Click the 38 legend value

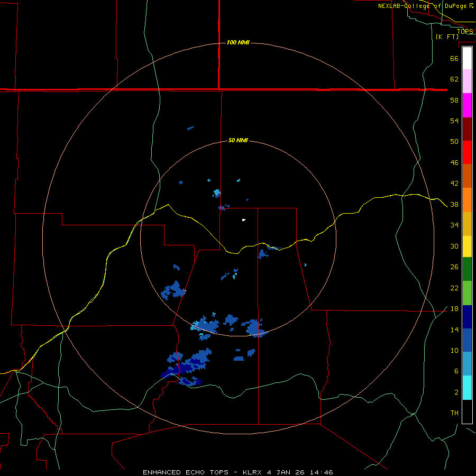454,204
